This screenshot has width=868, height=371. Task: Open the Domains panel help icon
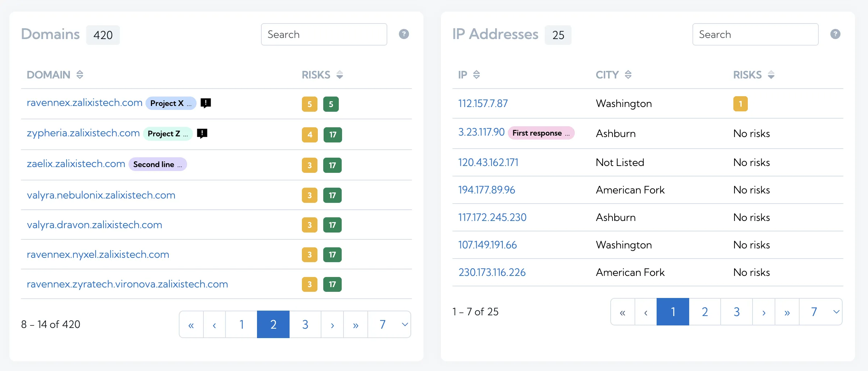(404, 34)
